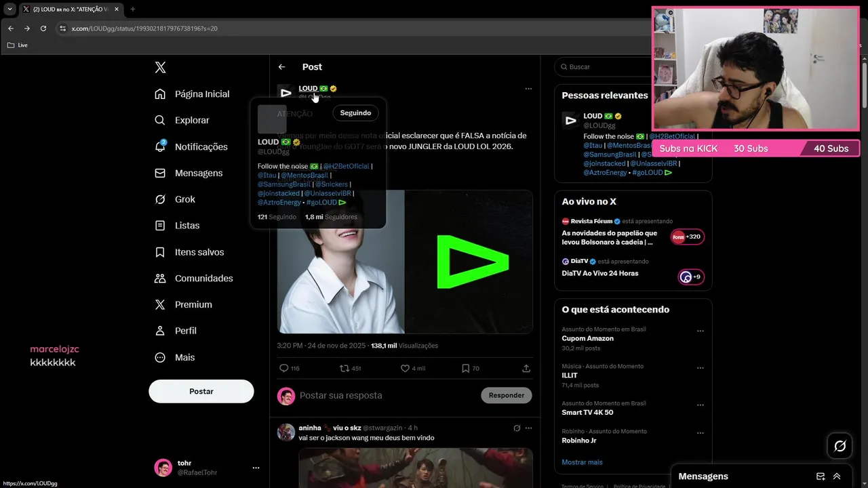Open options on aninha's reply
This screenshot has height=488, width=868.
tap(528, 428)
